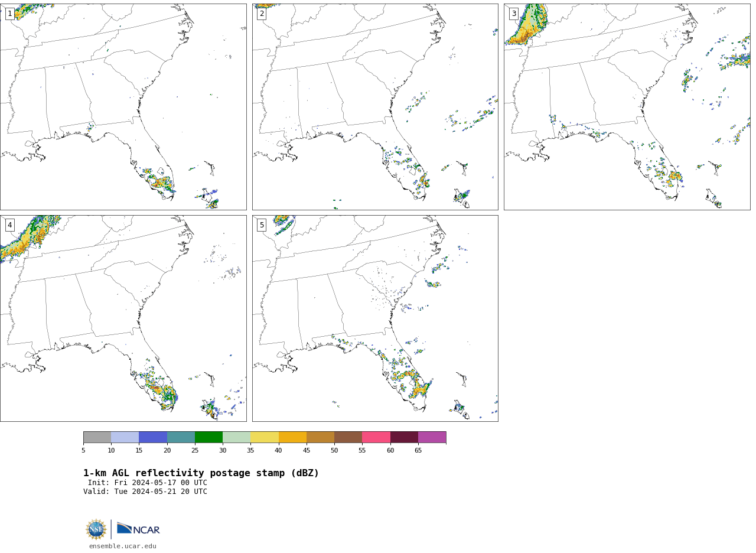This screenshot has height=553, width=756.
Task: Click the colorbar tick label 20
Action: click(167, 450)
